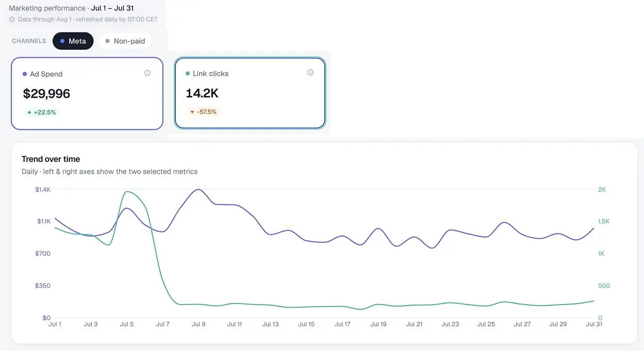Click the Jul 3 axis label
Screen dimensions: 644x351
click(91, 324)
